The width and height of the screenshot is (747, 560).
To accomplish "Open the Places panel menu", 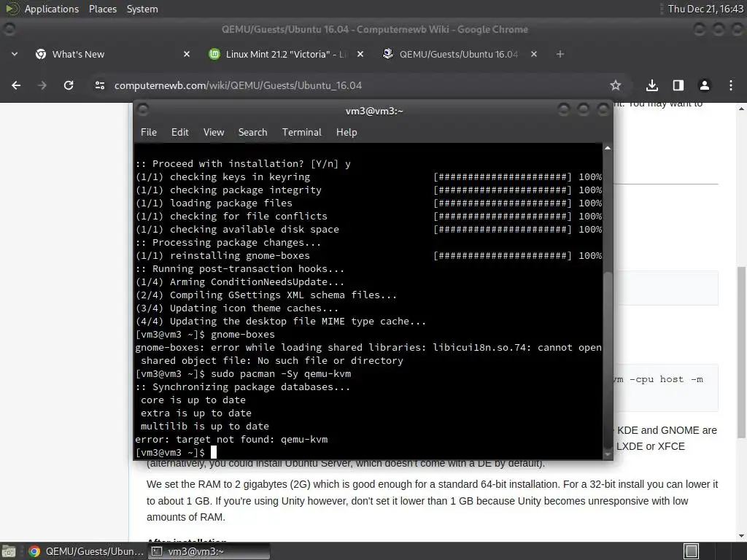I will (103, 9).
